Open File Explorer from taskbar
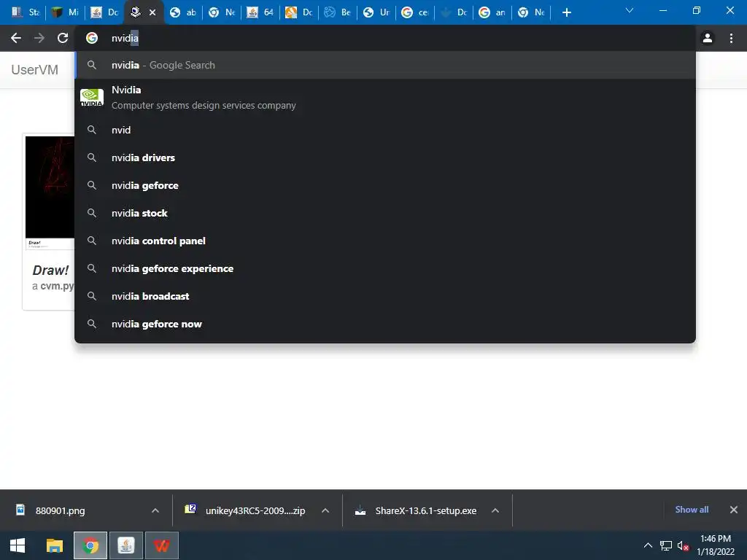747x560 pixels. [x=54, y=545]
